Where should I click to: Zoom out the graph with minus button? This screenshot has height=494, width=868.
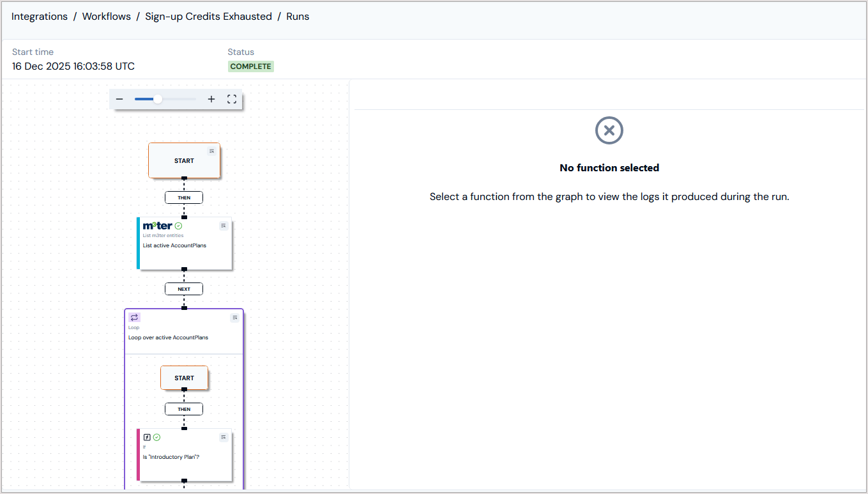coord(119,99)
